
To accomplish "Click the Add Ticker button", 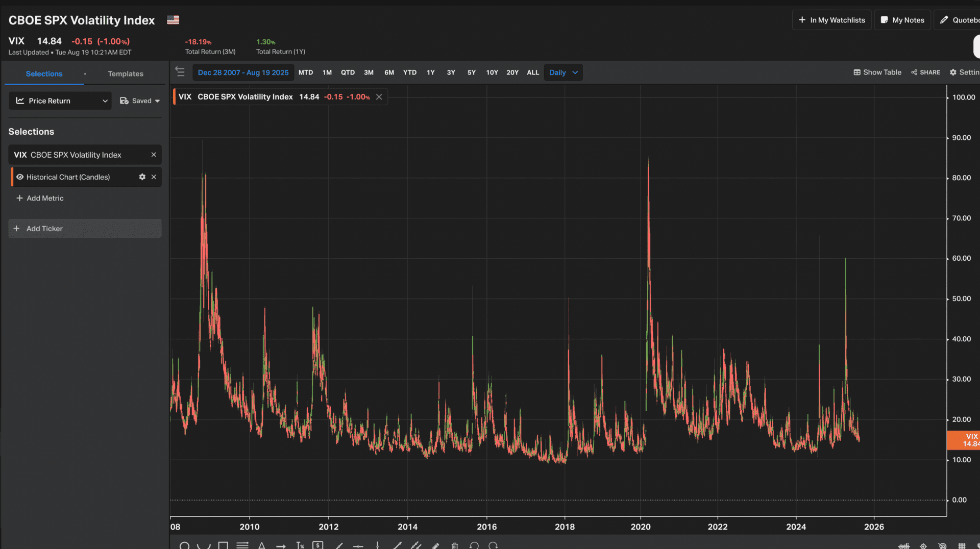I will click(85, 229).
